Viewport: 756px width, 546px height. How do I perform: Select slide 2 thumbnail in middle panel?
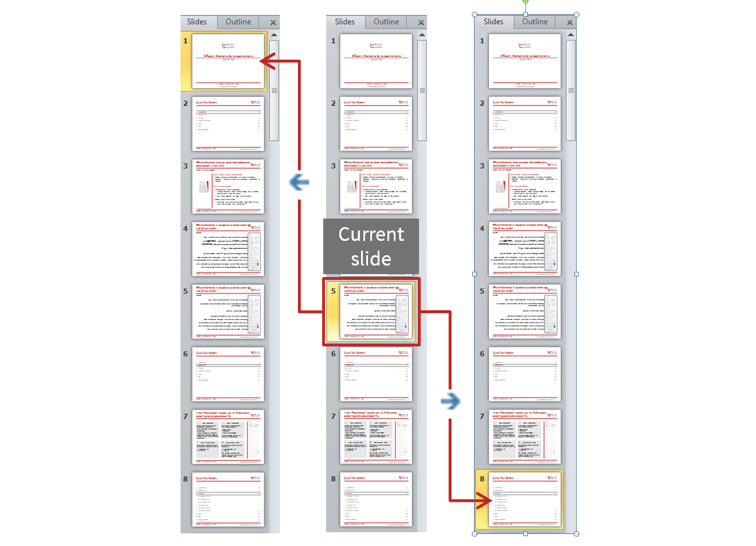pyautogui.click(x=376, y=123)
